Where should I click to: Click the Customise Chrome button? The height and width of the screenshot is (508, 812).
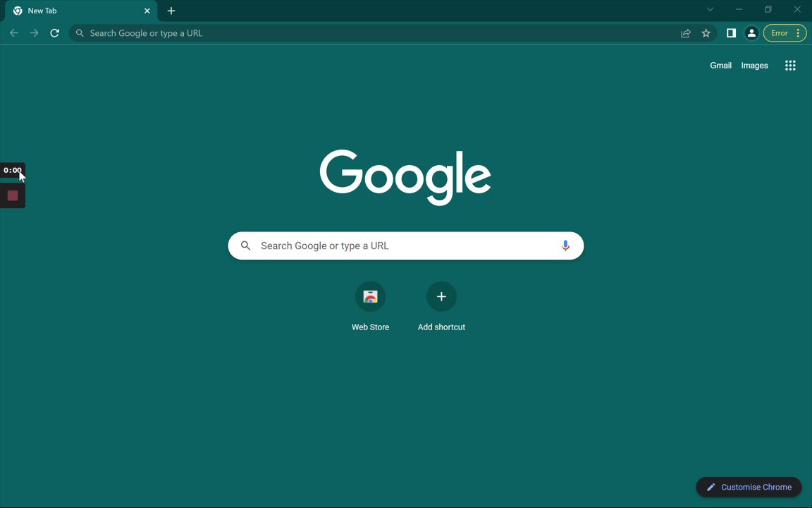749,487
